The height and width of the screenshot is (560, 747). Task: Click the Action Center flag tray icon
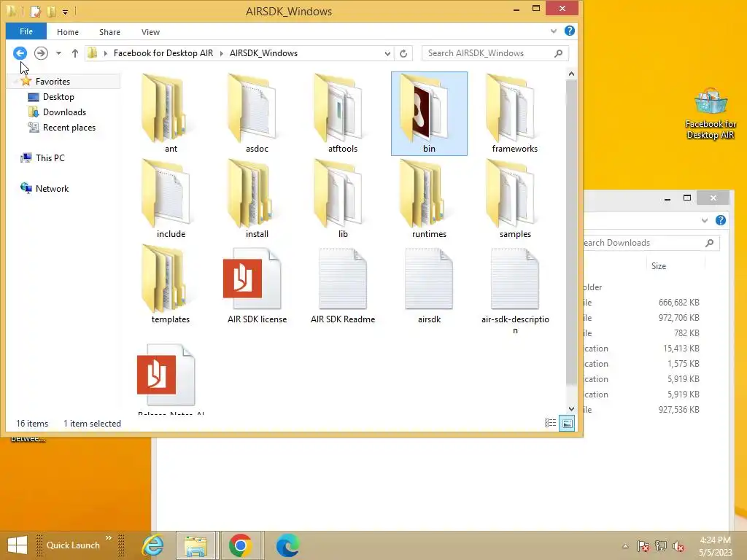pos(643,546)
